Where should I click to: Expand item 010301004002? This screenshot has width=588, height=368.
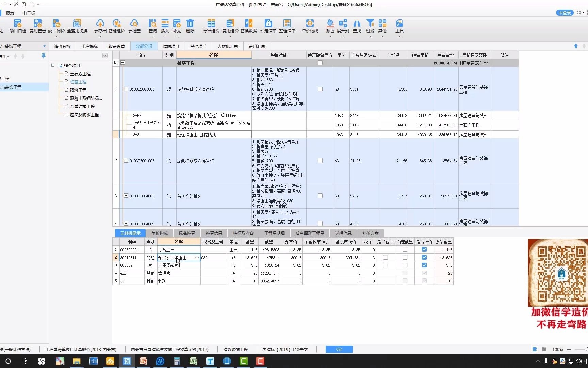(x=126, y=224)
